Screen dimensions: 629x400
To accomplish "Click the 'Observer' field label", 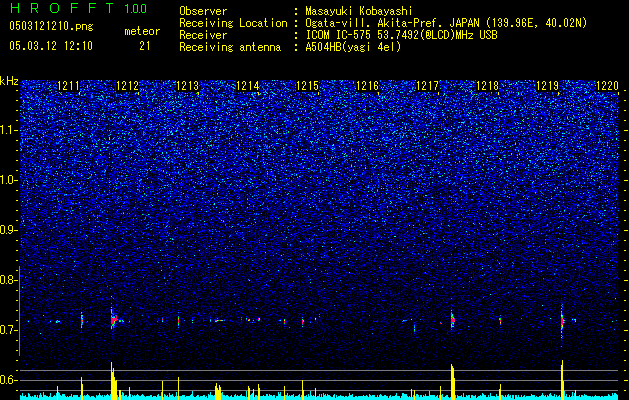I will (x=203, y=11).
